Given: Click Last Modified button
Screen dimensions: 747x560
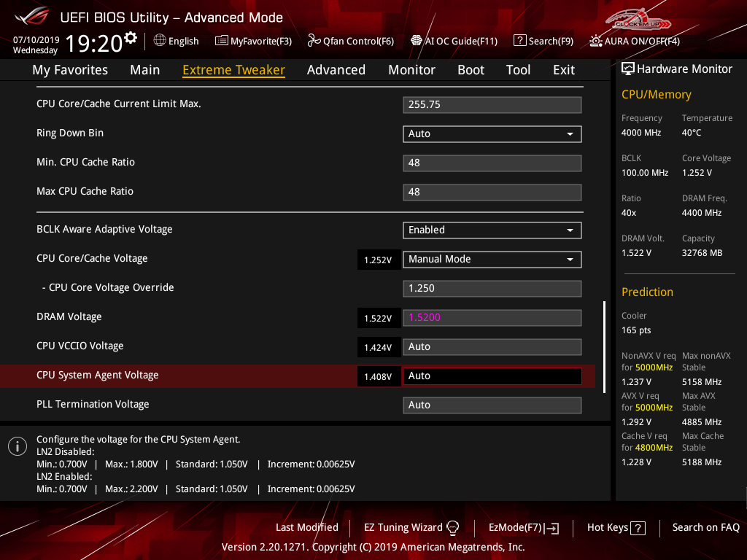Looking at the screenshot, I should point(306,527).
